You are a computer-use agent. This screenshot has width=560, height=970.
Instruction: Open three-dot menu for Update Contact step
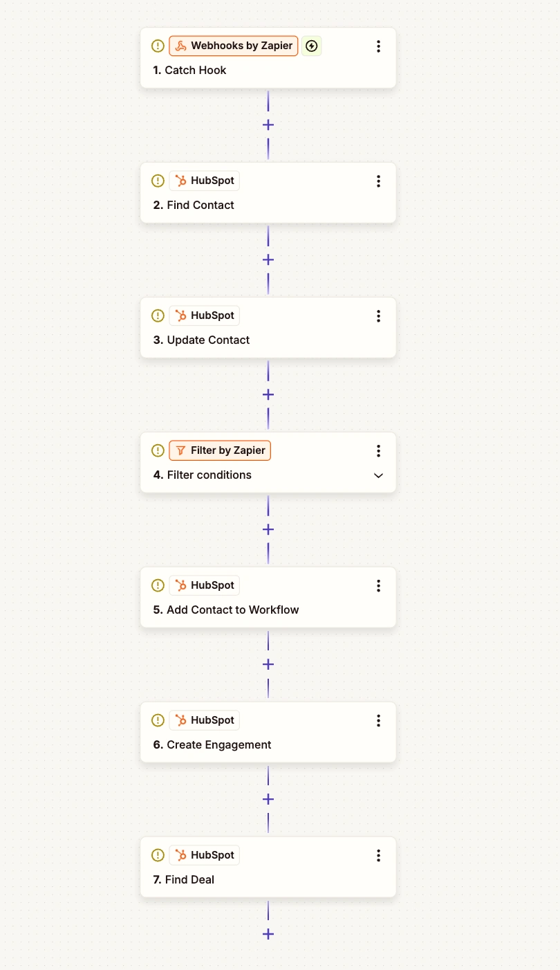tap(378, 316)
